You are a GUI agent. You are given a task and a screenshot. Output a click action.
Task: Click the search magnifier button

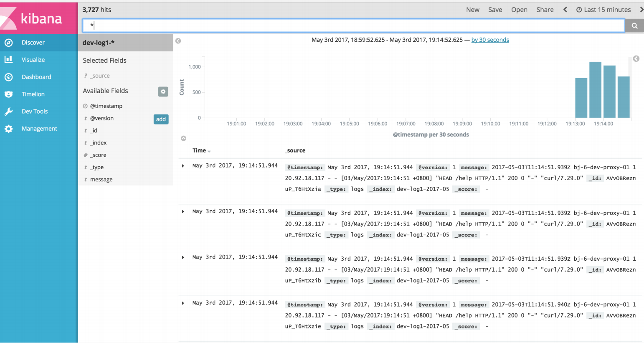634,26
